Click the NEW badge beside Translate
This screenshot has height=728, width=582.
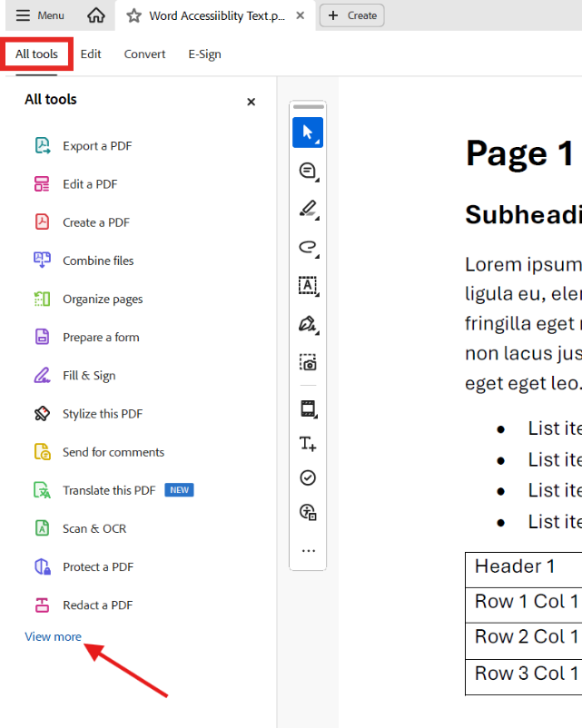click(x=179, y=490)
